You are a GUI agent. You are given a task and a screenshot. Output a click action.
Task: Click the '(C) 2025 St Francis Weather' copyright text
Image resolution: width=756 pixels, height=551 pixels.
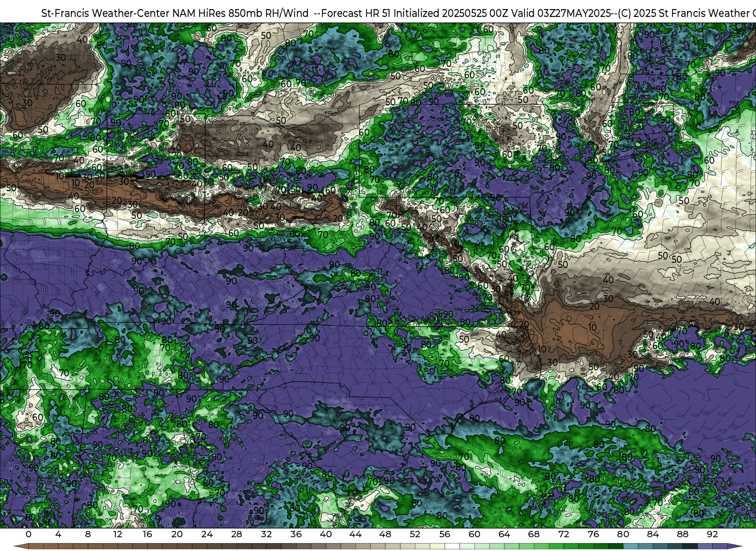tap(684, 13)
